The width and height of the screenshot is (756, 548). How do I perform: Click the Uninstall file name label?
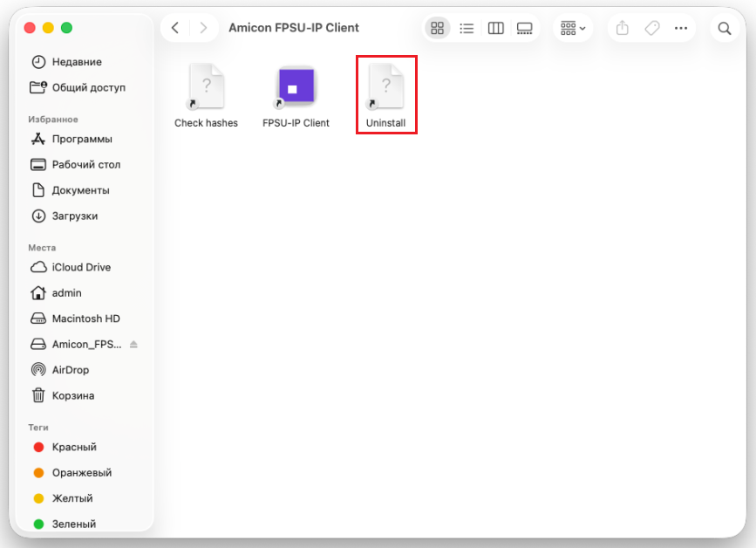tap(385, 123)
